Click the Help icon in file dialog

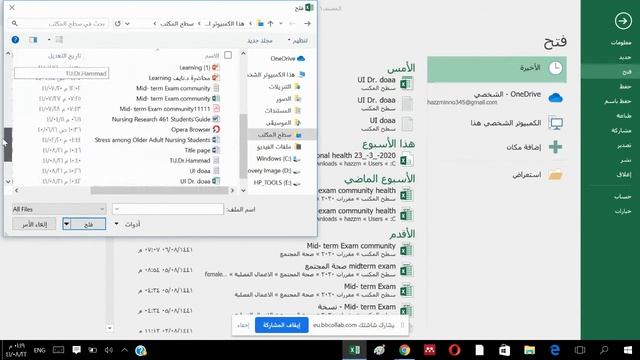(15, 40)
